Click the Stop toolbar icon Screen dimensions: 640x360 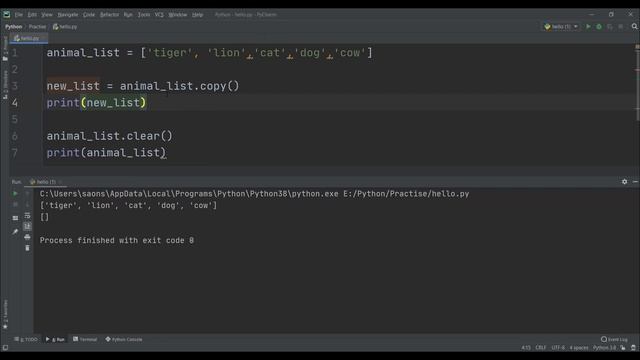coord(621,27)
